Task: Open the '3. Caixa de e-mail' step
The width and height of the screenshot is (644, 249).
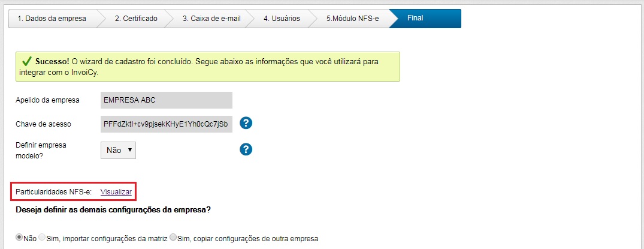Action: click(211, 18)
